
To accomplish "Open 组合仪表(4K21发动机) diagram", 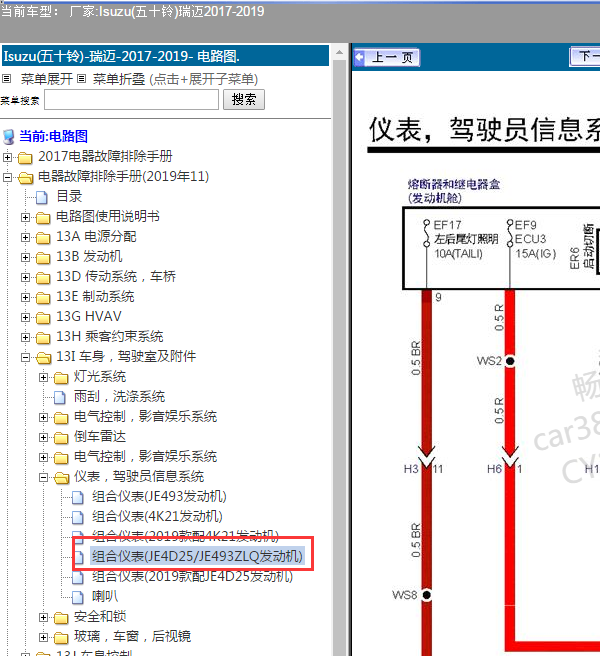I will point(157,517).
